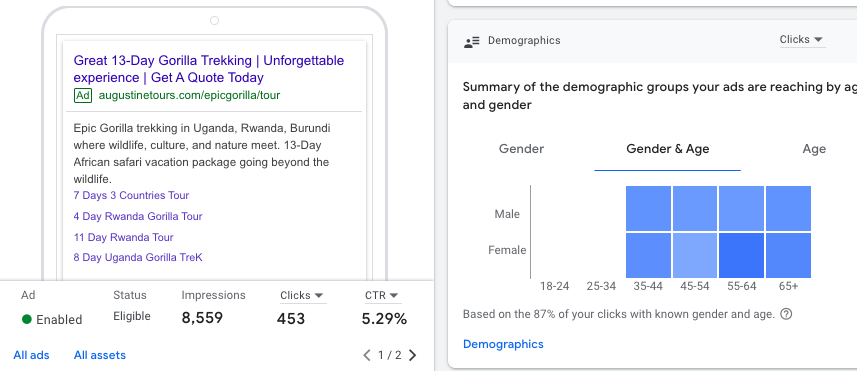Click the green Ad badge in preview
This screenshot has width=857, height=371.
point(83,96)
